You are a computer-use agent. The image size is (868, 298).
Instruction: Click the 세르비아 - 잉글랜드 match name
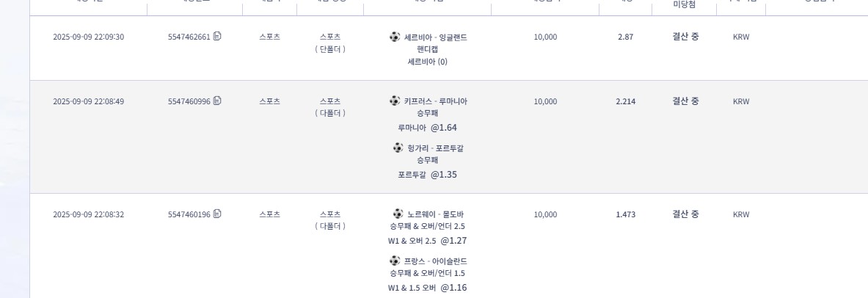click(435, 37)
